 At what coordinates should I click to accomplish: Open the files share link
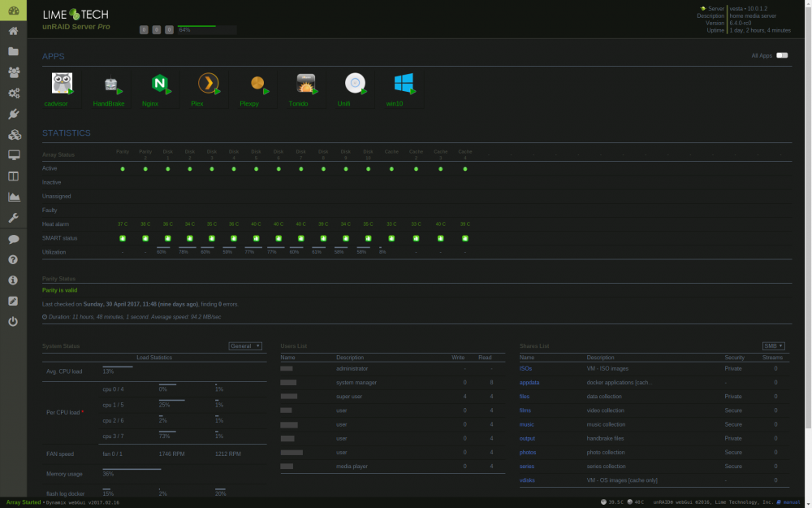point(524,397)
